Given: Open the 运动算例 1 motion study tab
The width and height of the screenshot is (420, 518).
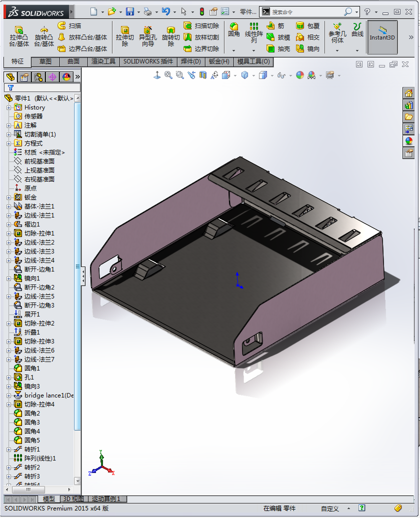Looking at the screenshot, I should [x=106, y=499].
